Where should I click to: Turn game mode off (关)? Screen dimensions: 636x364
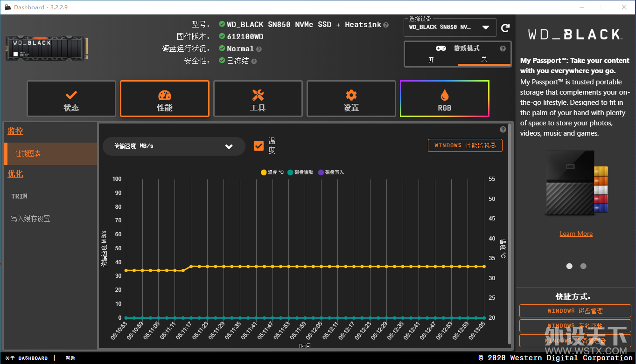coord(484,59)
